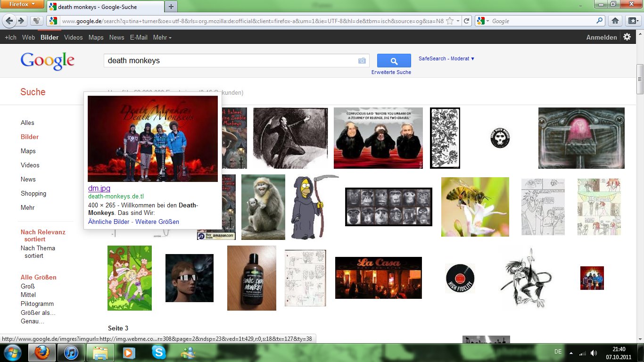Open E-Mail in the Google bar
The image size is (644, 362).
point(139,37)
